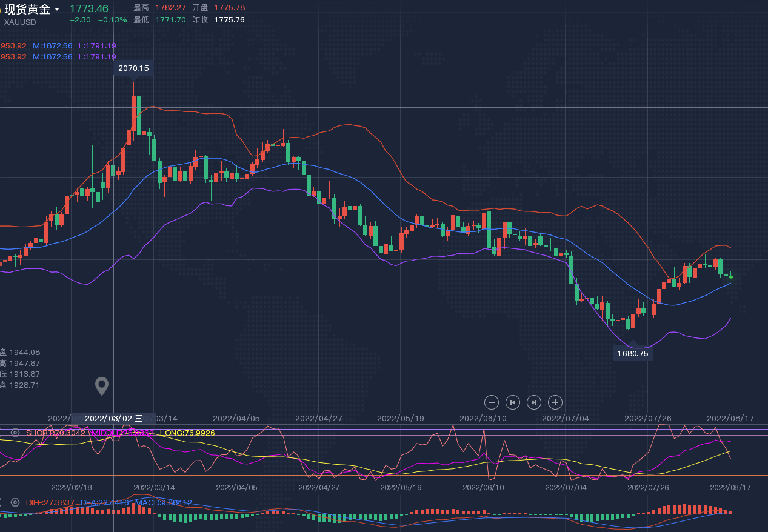Click the 1680.75 low price label
This screenshot has width=768, height=532.
coord(633,353)
